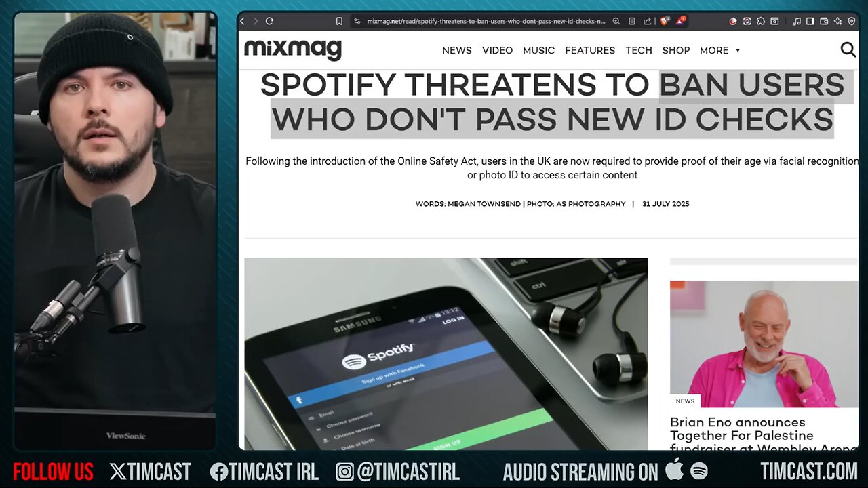
Task: Click the camera-style extension icon
Action: pos(747,21)
